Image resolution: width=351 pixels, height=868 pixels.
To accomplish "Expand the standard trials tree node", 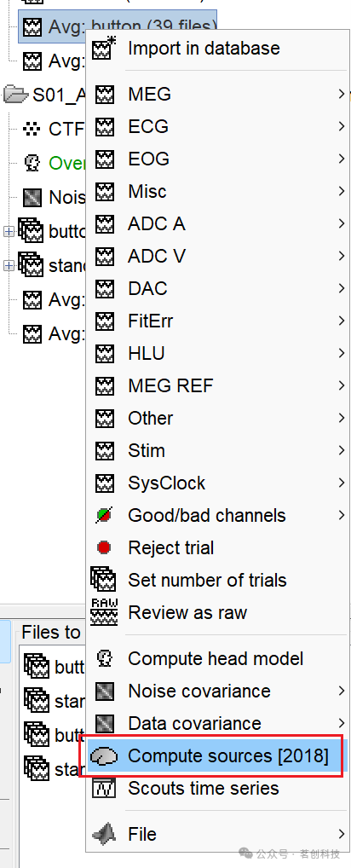I will pyautogui.click(x=9, y=266).
